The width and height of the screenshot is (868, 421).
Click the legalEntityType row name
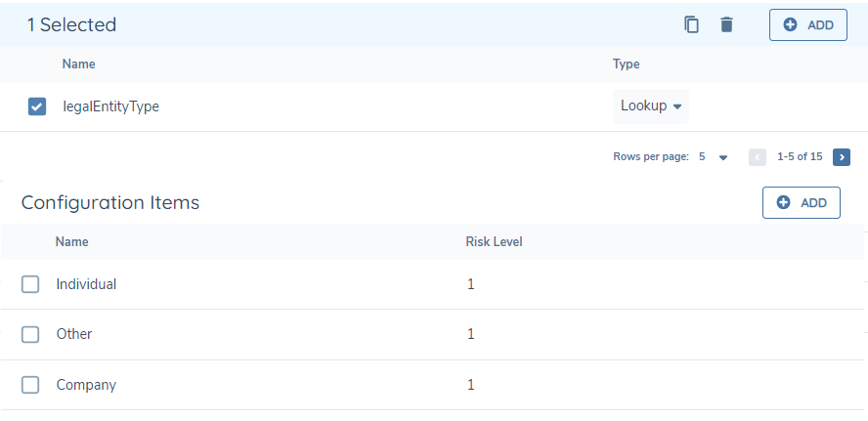pos(110,106)
